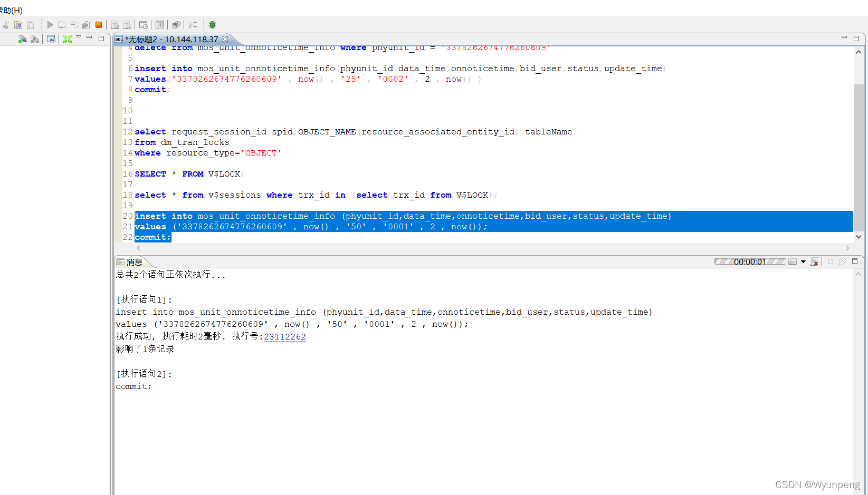Click the execute current statement icon
Viewport: 868px width, 495px height.
click(62, 25)
